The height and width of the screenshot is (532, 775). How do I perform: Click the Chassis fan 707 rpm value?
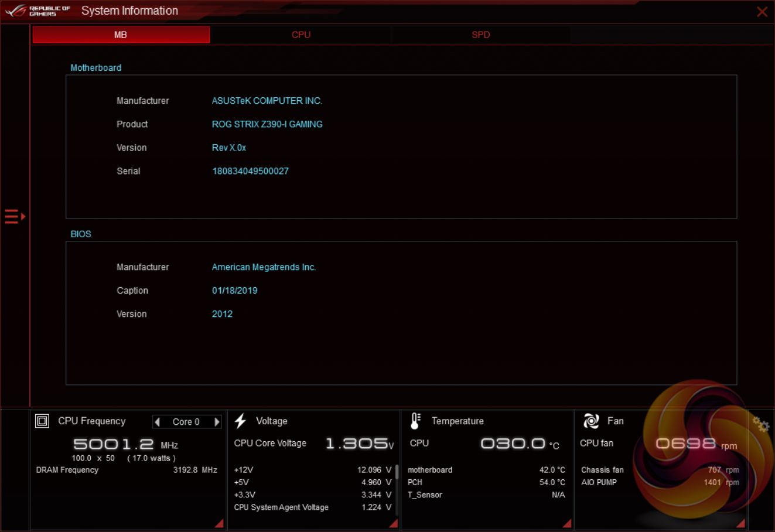[x=723, y=470]
